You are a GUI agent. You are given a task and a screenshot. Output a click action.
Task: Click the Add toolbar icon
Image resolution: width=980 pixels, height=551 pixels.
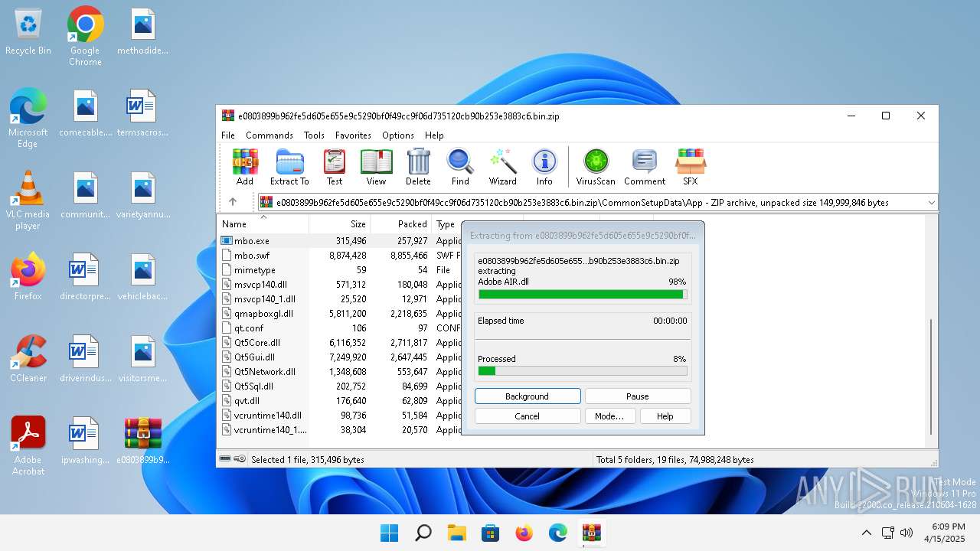(245, 167)
